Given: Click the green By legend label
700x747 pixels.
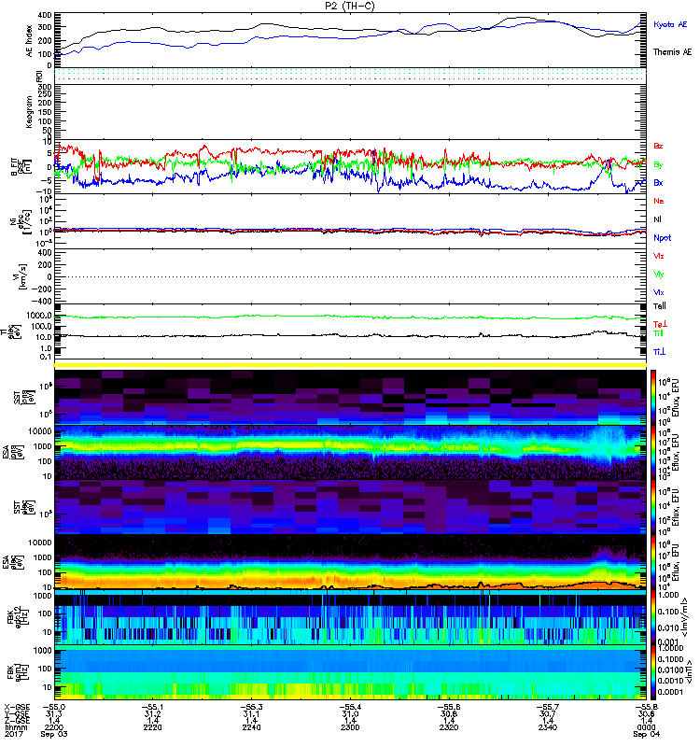Looking at the screenshot, I should pos(658,165).
